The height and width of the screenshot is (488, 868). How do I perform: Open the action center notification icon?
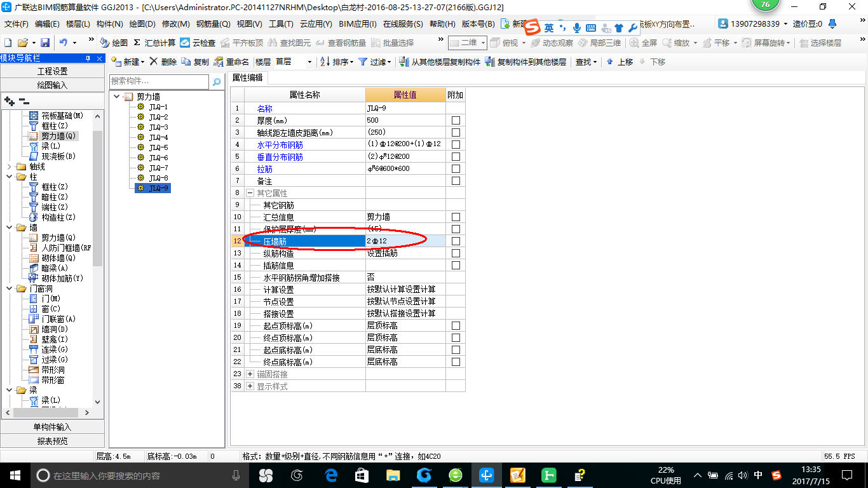tap(847, 475)
